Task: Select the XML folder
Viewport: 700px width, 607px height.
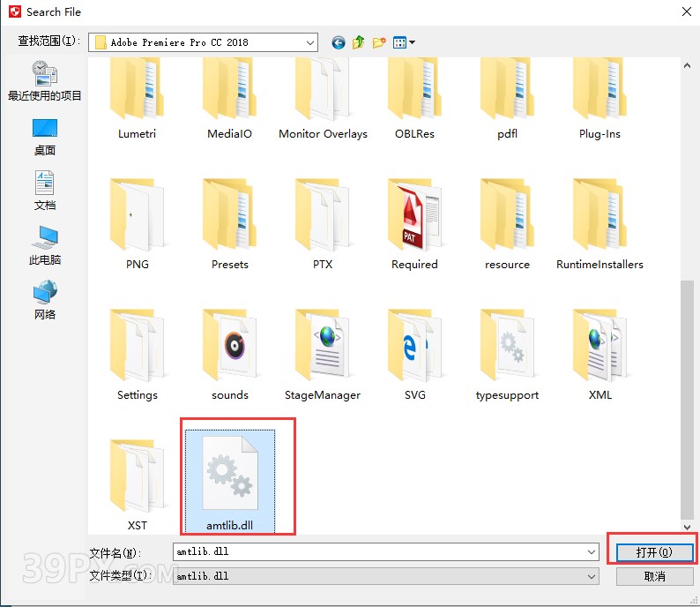Action: [599, 355]
